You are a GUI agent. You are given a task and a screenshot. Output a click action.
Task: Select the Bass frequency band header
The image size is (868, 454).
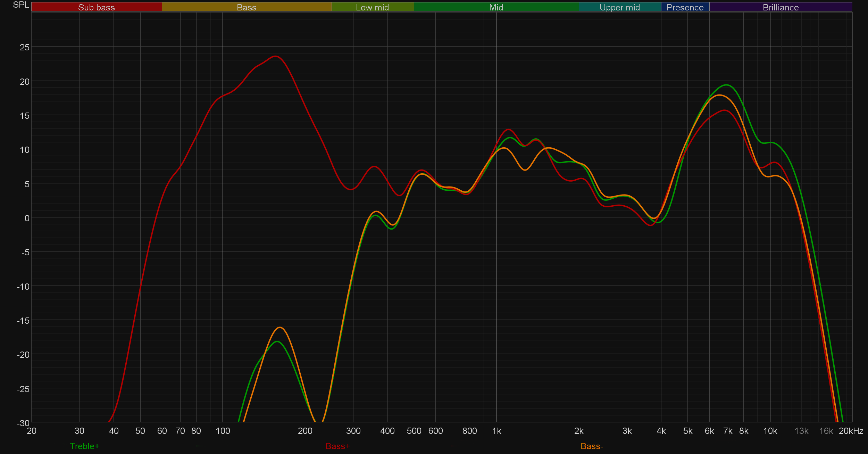tap(247, 7)
